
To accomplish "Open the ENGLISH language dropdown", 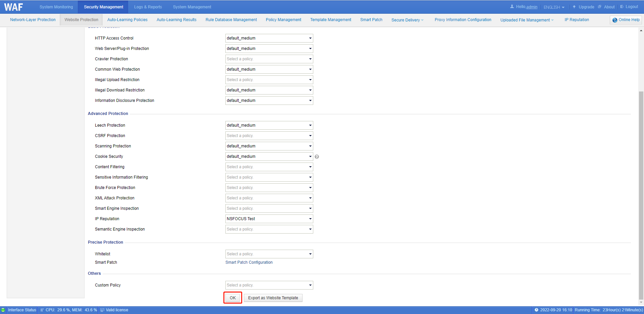I will coord(554,7).
